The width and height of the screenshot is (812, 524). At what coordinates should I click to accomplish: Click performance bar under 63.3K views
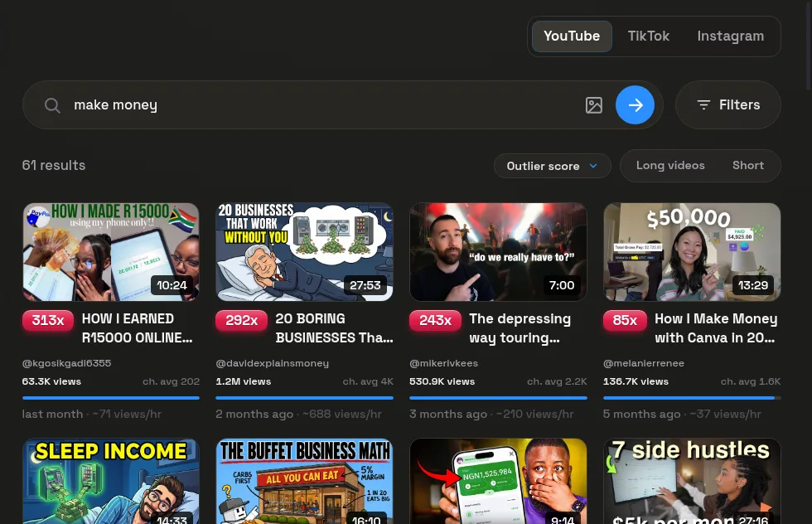click(x=111, y=398)
